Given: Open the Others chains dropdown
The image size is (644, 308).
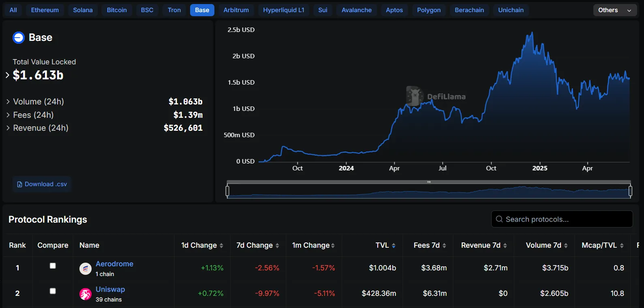Looking at the screenshot, I should pyautogui.click(x=615, y=10).
